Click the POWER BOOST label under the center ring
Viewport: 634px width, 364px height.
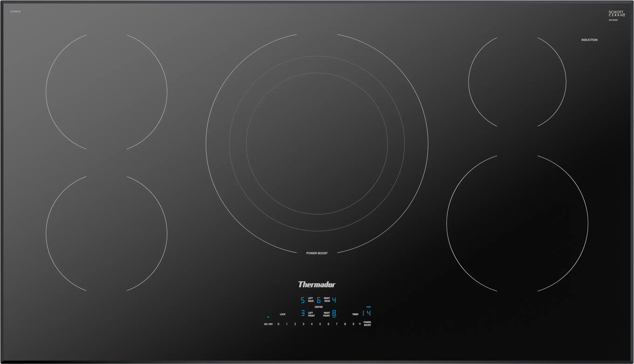pos(317,253)
